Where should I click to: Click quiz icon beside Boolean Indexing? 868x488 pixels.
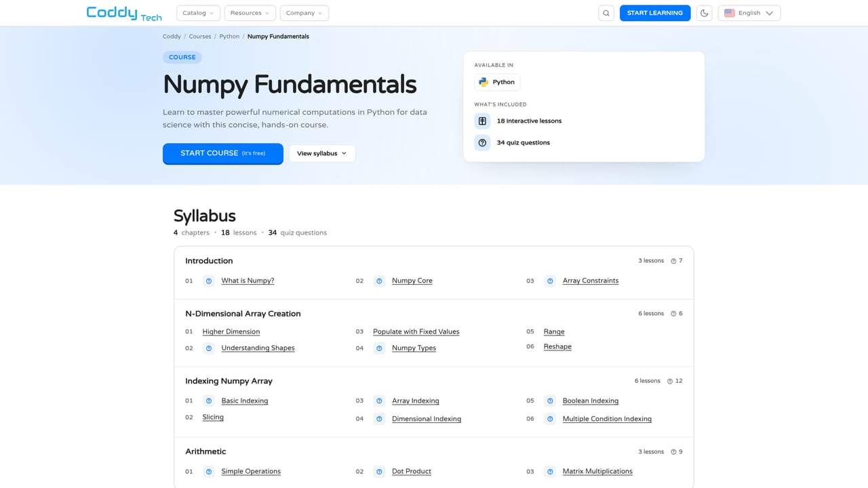pos(550,401)
